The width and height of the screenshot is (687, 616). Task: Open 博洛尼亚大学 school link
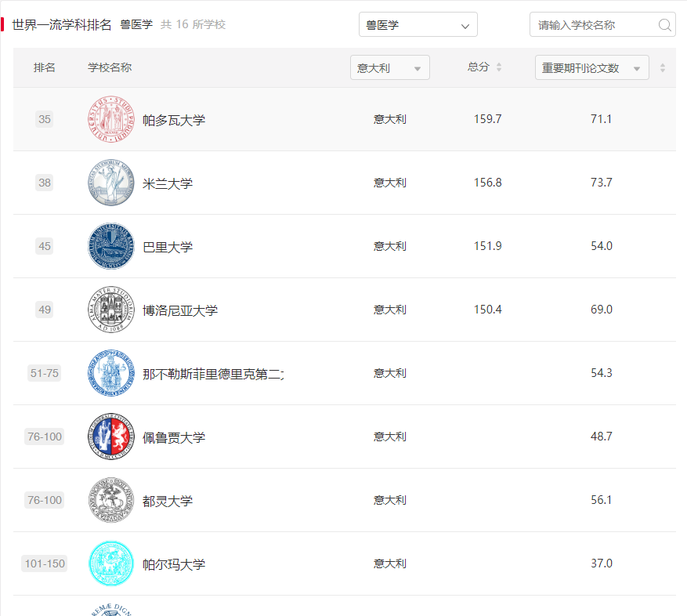pos(179,310)
